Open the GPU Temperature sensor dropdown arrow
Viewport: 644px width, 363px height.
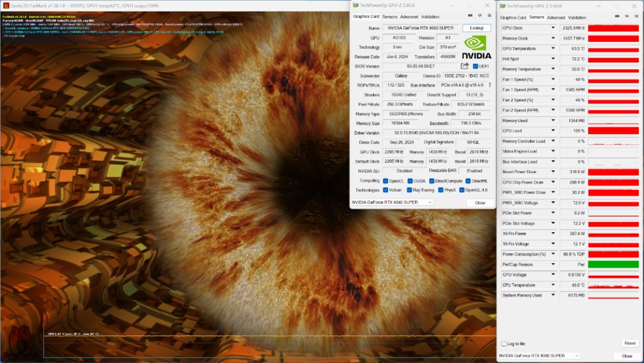pos(553,48)
